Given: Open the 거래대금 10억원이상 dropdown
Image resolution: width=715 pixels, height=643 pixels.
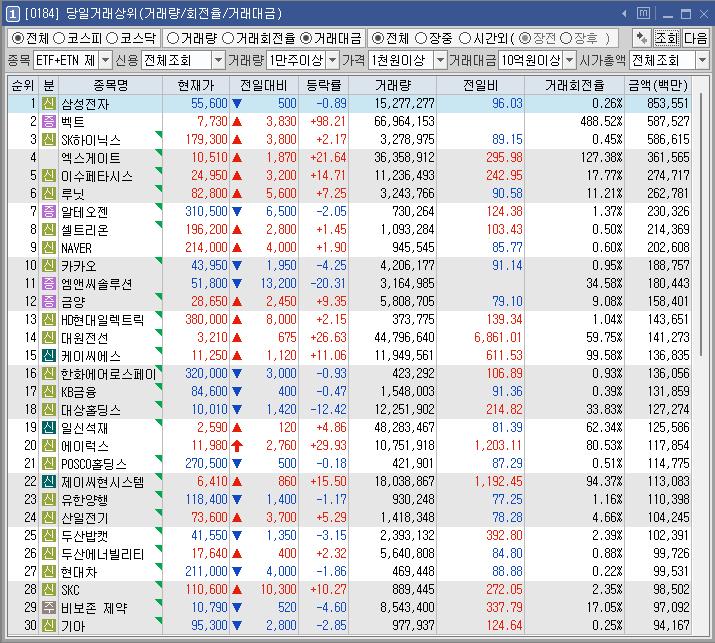Looking at the screenshot, I should click(570, 60).
